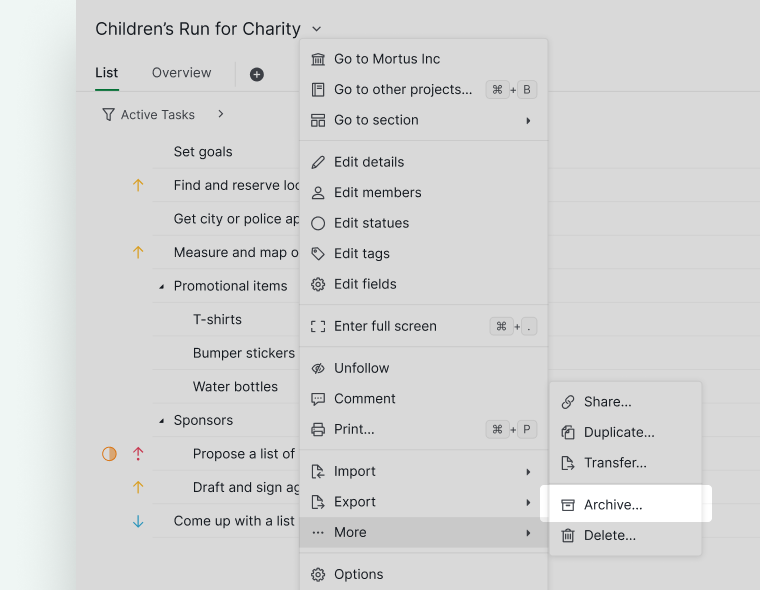Open the project title dropdown chevron
This screenshot has height=590, width=760.
317,29
